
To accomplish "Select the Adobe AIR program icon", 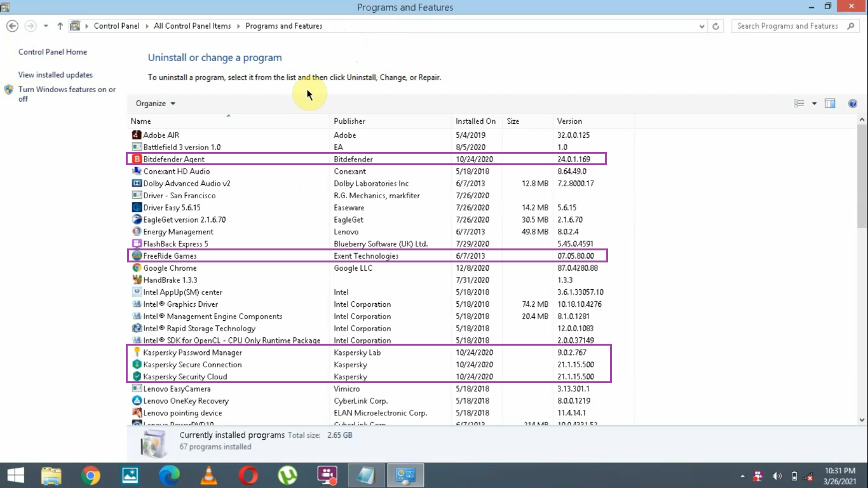I will coord(137,135).
